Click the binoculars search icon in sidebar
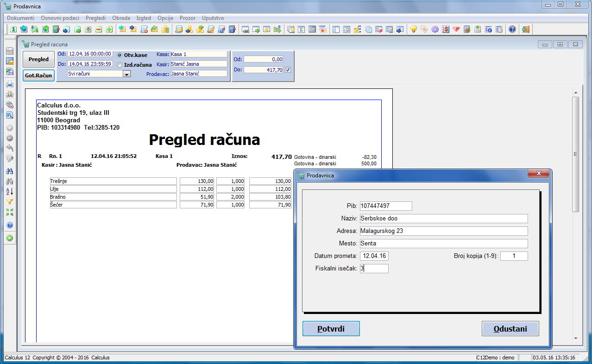The image size is (592, 364). (9, 171)
